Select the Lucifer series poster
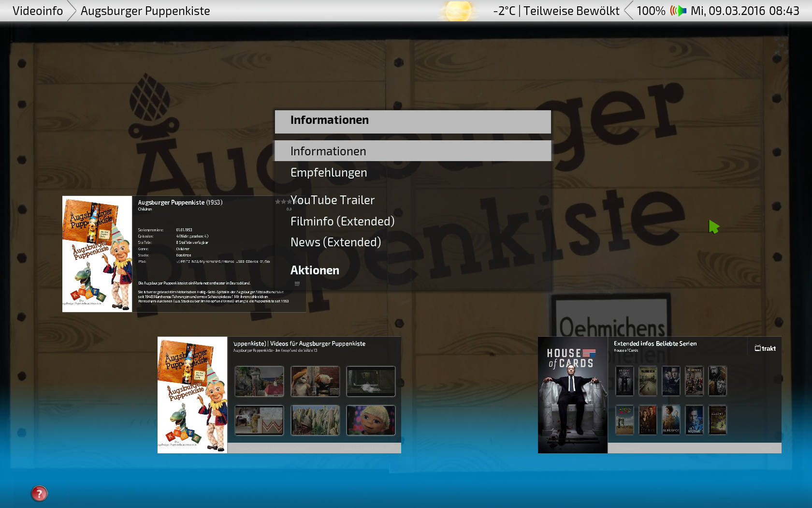 648,420
